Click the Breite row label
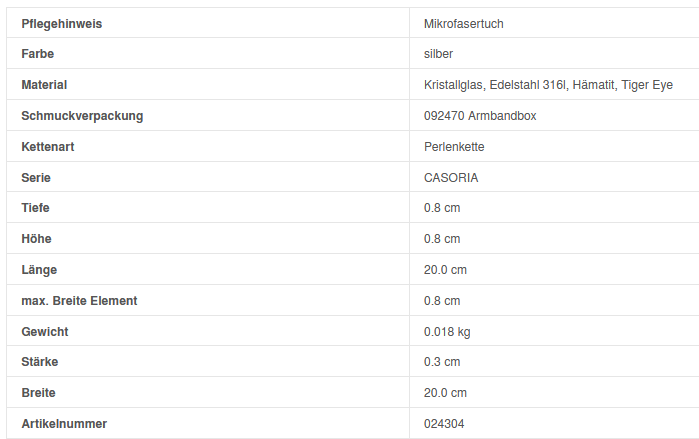Image resolution: width=699 pixels, height=439 pixels. 39,393
